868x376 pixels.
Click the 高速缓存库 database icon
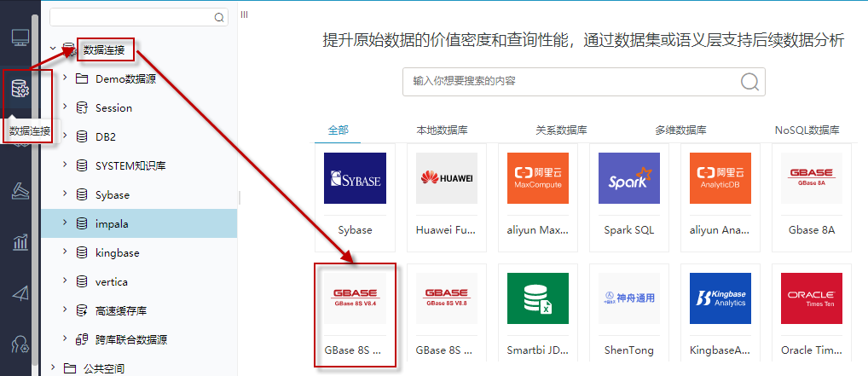point(82,310)
